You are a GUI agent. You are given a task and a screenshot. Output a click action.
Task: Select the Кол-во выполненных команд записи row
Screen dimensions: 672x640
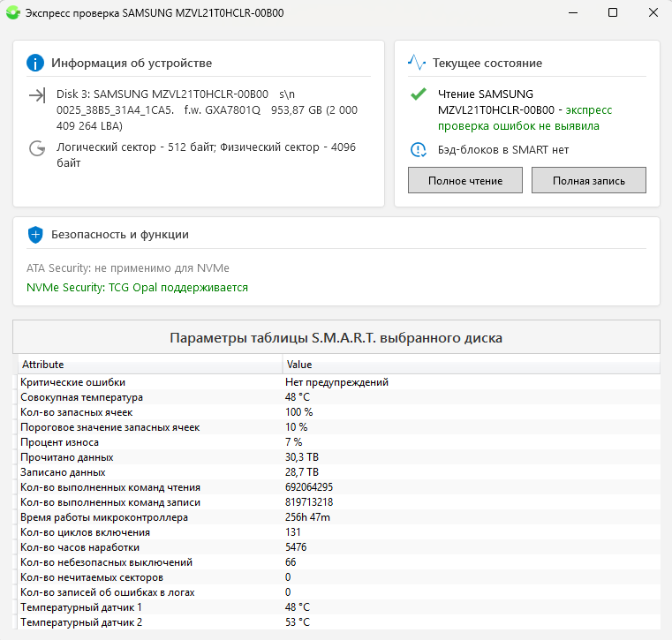338,502
